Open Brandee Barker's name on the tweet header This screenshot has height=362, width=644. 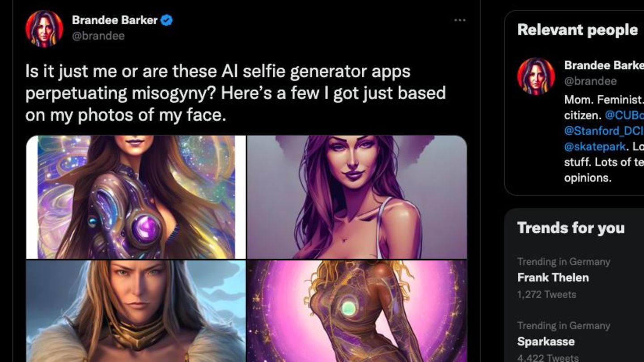(114, 20)
